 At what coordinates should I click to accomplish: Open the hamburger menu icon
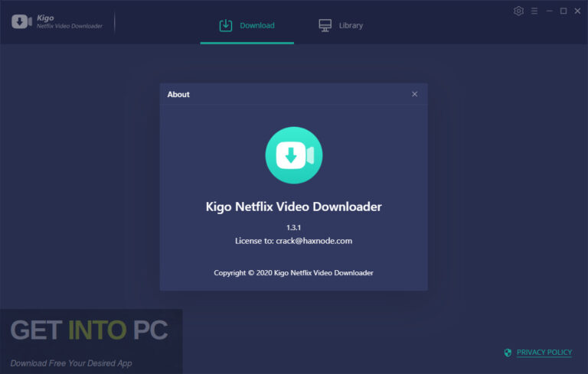534,11
